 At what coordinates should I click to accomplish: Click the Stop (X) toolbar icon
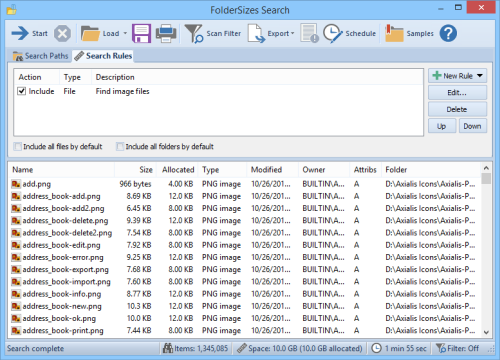pyautogui.click(x=62, y=33)
